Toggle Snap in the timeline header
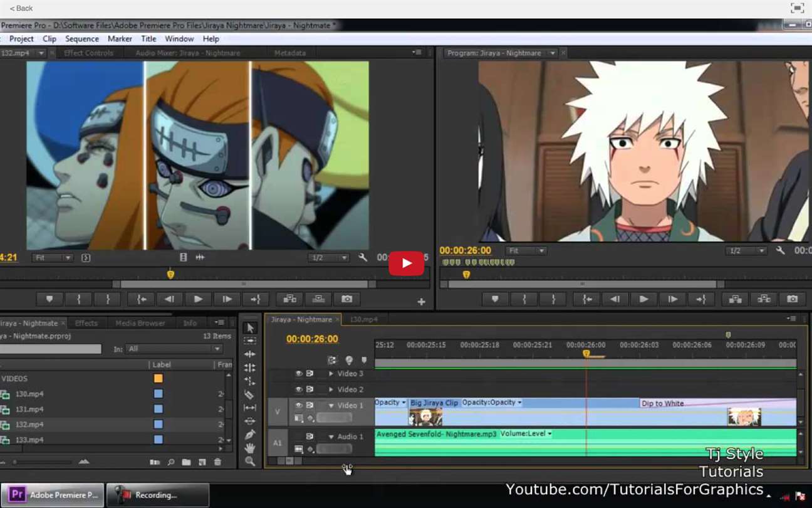Screen dimensions: 812x508 click(332, 360)
